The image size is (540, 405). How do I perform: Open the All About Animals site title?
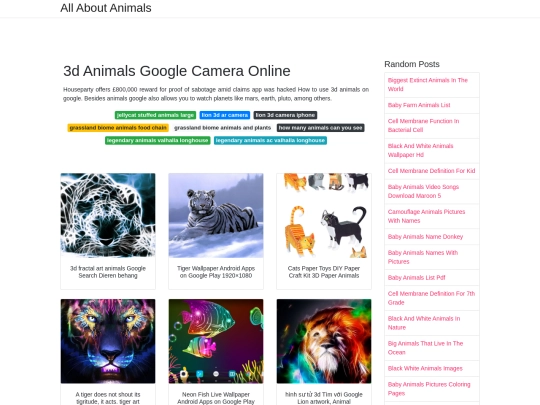pyautogui.click(x=106, y=8)
